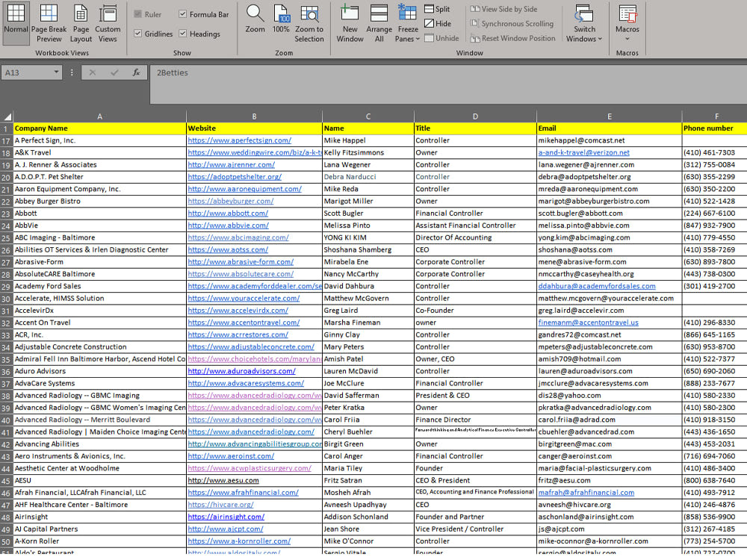The width and height of the screenshot is (747, 560).
Task: Select the cell containing AbbVie
Action: [99, 225]
